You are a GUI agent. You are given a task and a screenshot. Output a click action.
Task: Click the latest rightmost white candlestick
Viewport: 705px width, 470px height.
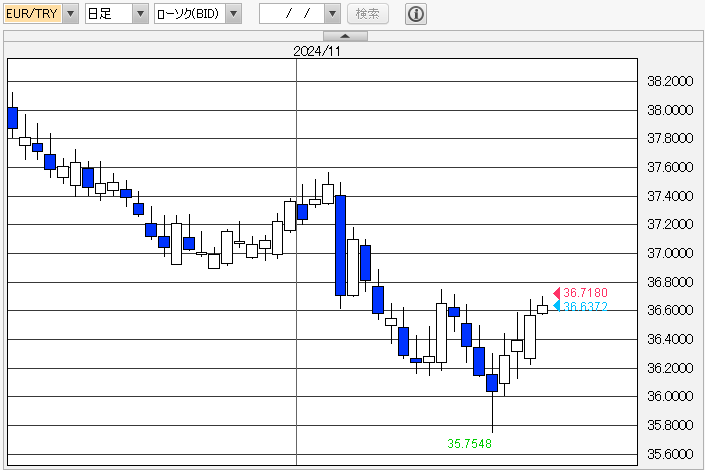543,309
